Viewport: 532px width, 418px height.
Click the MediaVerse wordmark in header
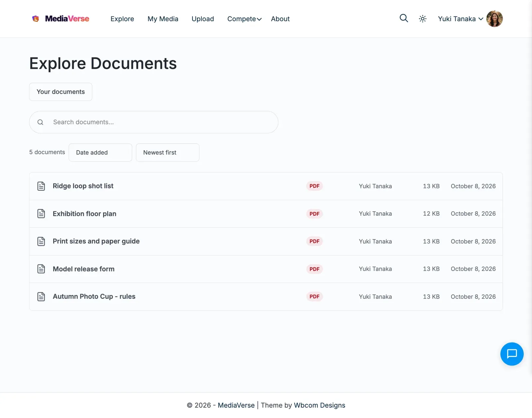pyautogui.click(x=67, y=19)
